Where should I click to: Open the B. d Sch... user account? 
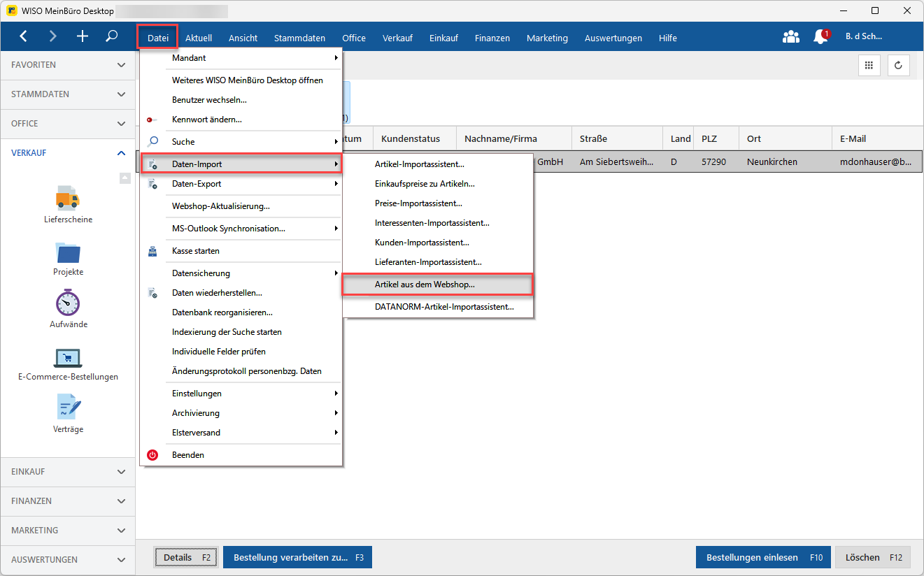[x=864, y=36]
